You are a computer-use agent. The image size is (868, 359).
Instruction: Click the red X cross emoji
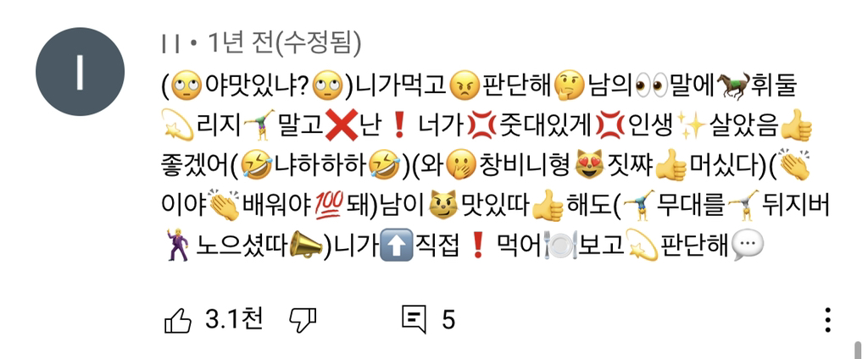click(339, 129)
